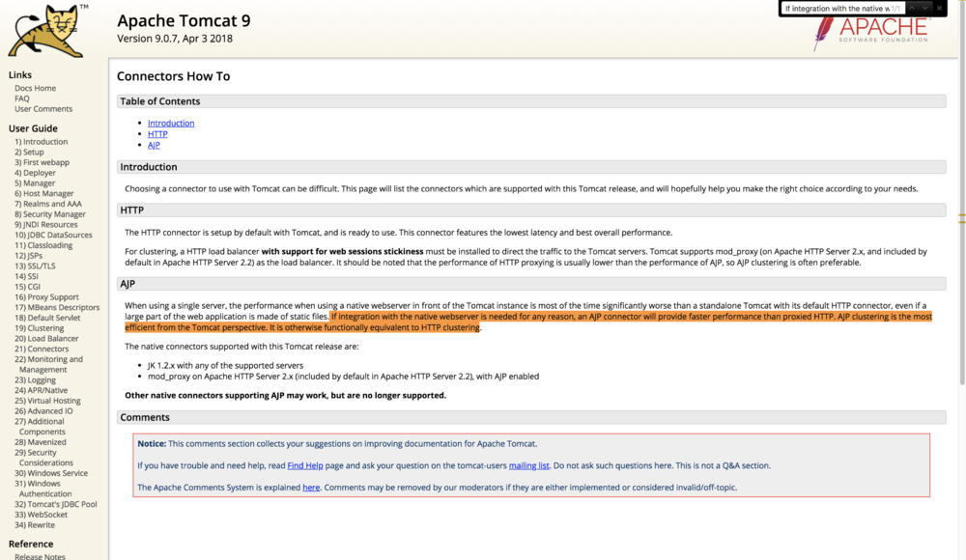Go to next find match arrow

point(924,8)
